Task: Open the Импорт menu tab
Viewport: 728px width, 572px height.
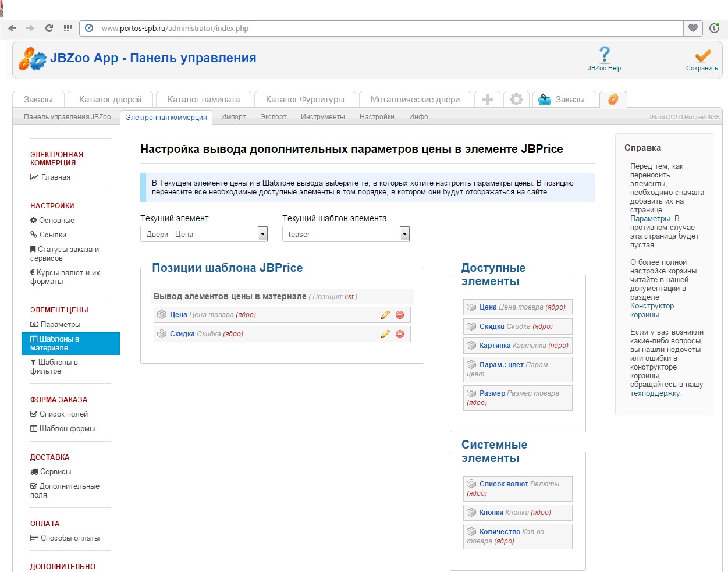Action: [233, 117]
